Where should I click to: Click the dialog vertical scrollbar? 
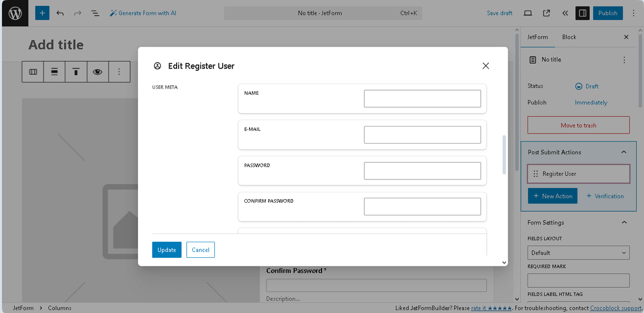click(x=503, y=155)
